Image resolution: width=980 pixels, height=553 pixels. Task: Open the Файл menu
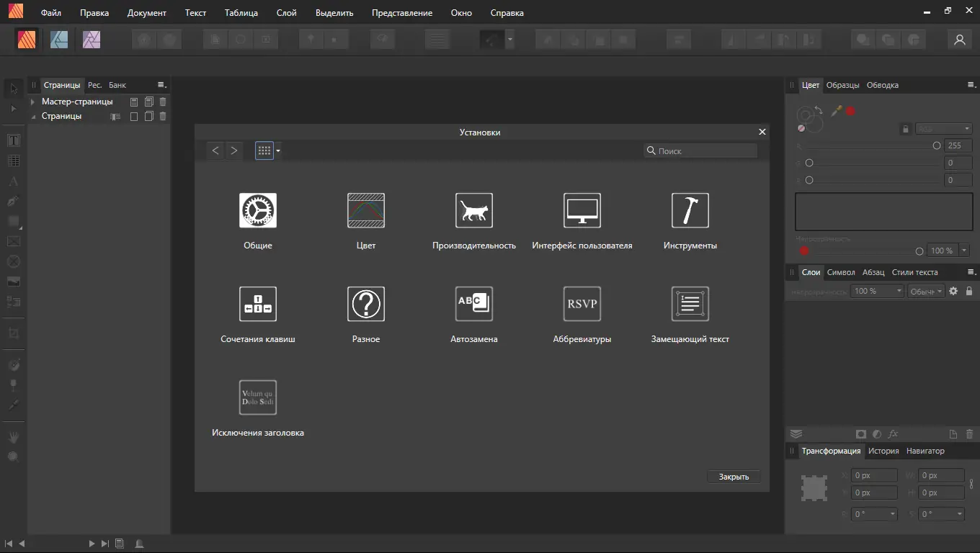pyautogui.click(x=51, y=13)
